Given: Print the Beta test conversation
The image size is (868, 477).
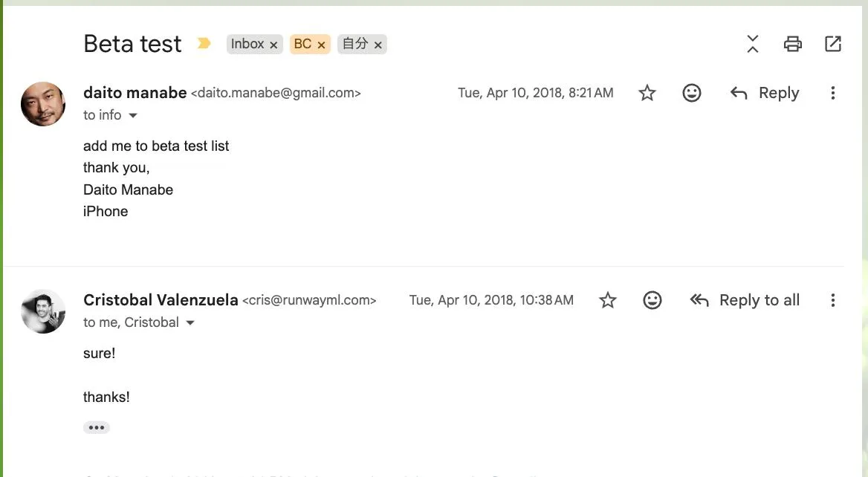Looking at the screenshot, I should [x=793, y=44].
